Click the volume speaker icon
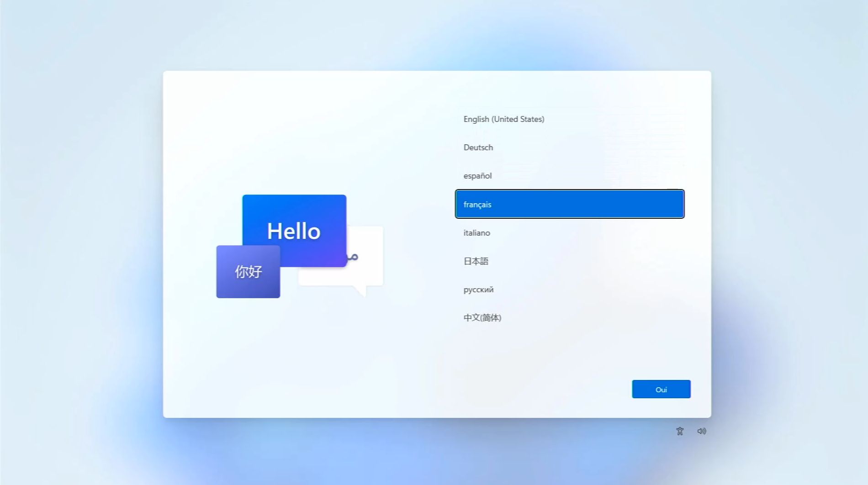The image size is (868, 485). [702, 431]
